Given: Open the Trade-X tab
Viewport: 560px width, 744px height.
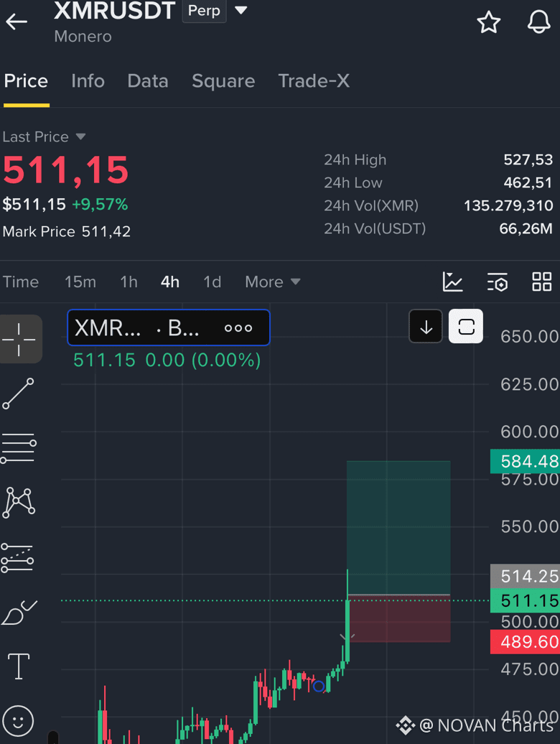Looking at the screenshot, I should (x=314, y=81).
